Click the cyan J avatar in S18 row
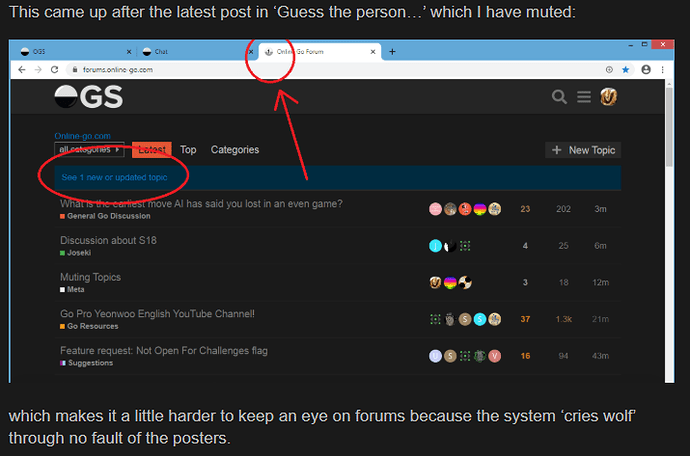This screenshot has width=690, height=456. click(435, 246)
